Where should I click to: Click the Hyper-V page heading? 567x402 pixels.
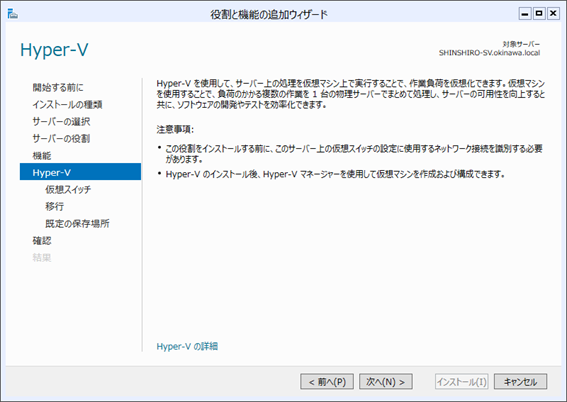54,50
